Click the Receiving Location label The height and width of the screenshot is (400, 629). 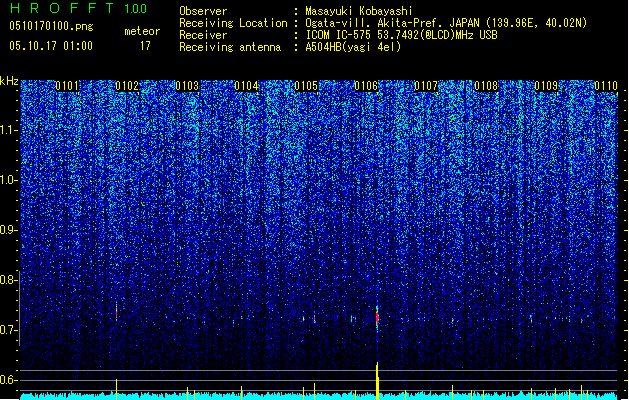click(233, 23)
